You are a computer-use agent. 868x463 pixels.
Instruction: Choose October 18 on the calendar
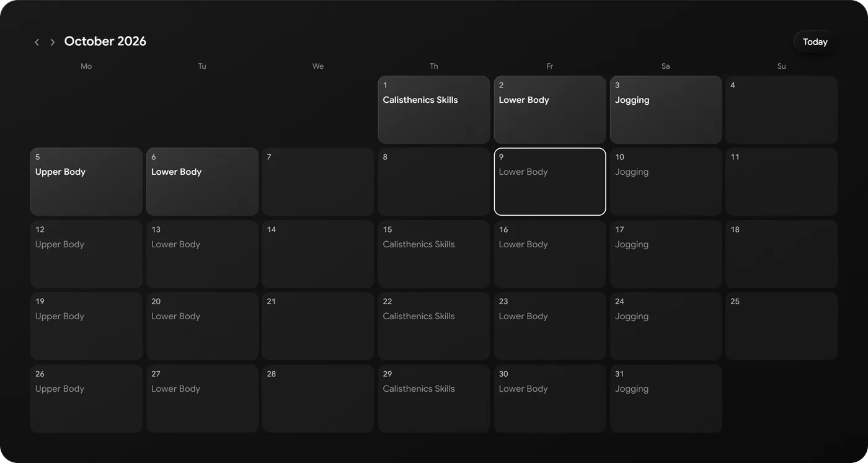pyautogui.click(x=782, y=254)
